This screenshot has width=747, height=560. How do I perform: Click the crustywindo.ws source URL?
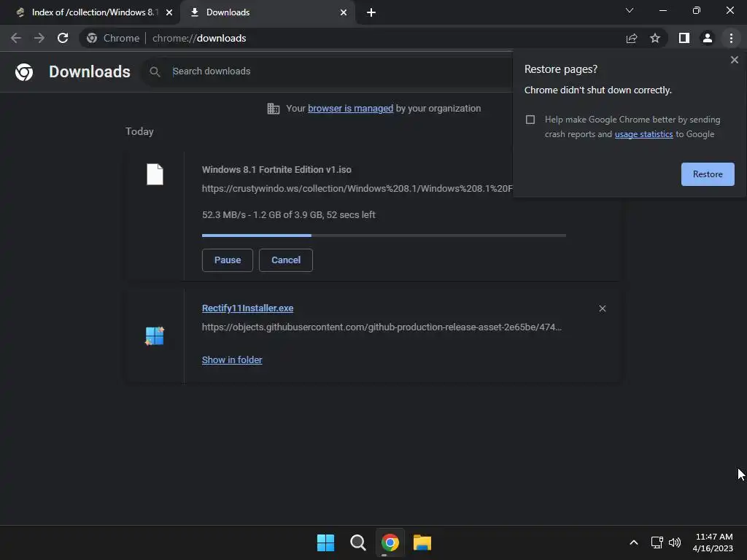pyautogui.click(x=357, y=189)
